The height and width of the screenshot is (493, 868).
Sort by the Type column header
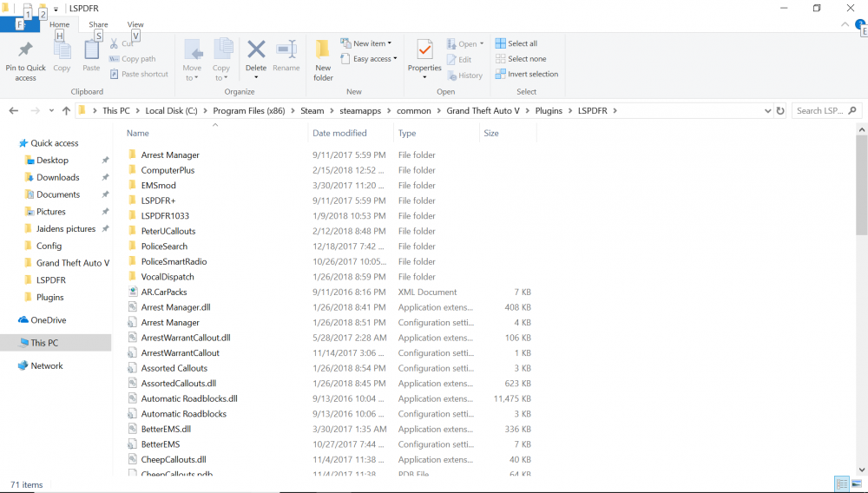[407, 134]
